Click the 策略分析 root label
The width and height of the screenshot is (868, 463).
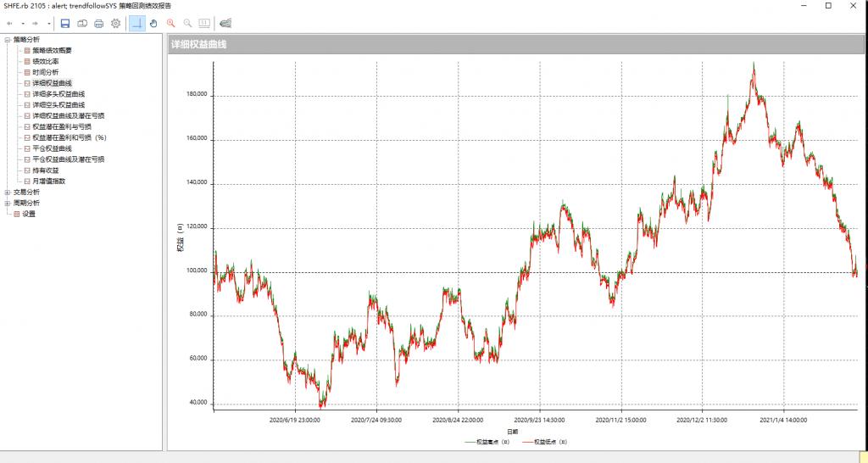(26, 40)
